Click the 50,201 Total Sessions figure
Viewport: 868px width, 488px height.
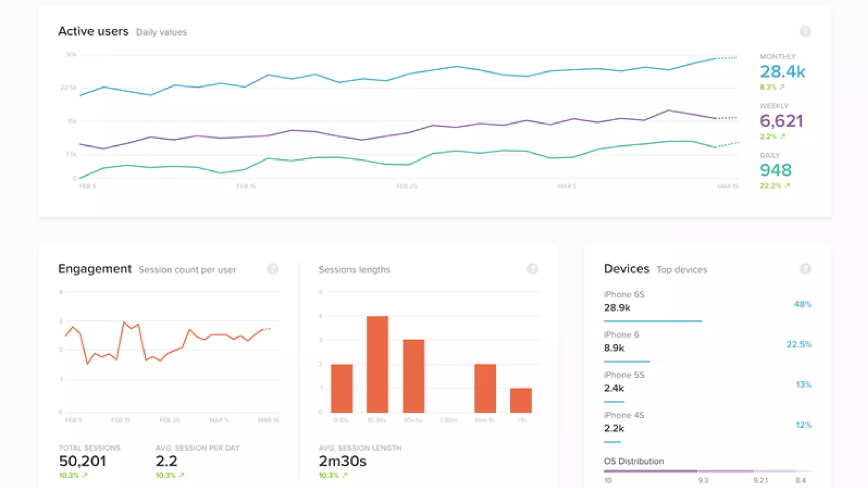(82, 461)
